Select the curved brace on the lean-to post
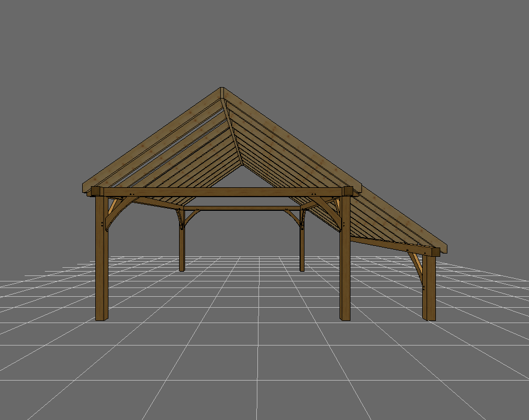 point(418,268)
